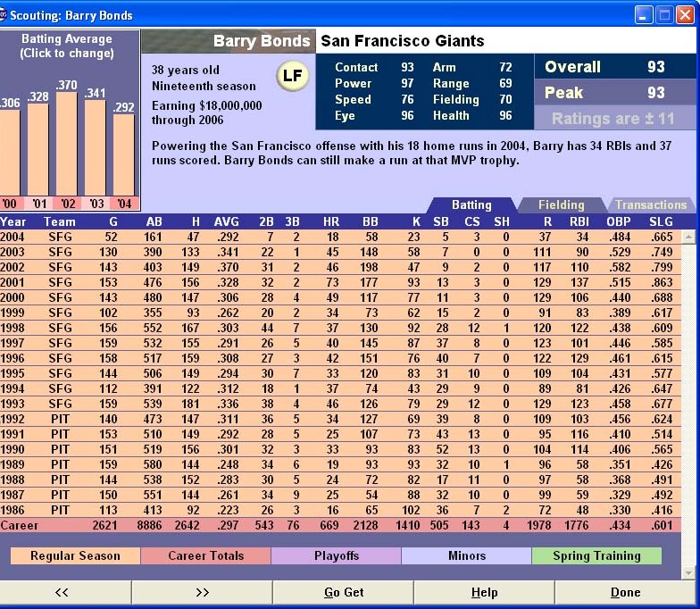Viewport: 700px width, 609px height.
Task: Click the 2001 season row
Action: tap(339, 282)
